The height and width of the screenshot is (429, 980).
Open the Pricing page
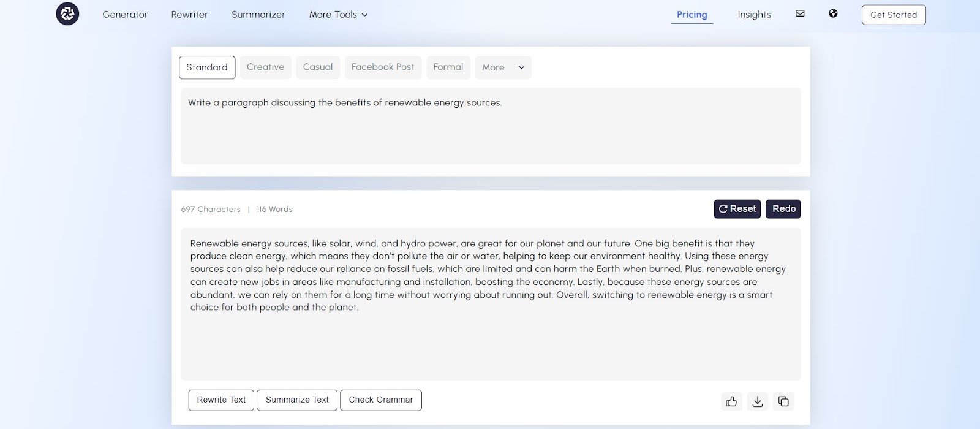tap(692, 15)
